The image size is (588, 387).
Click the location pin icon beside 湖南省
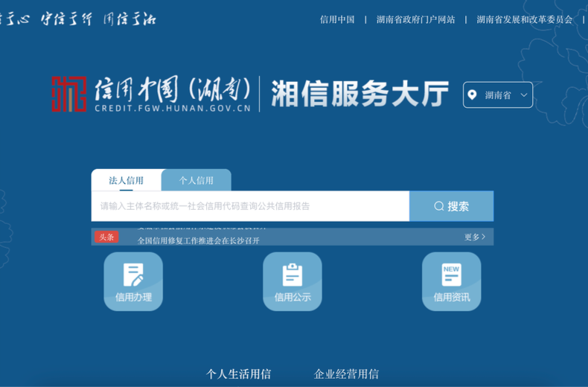(472, 95)
